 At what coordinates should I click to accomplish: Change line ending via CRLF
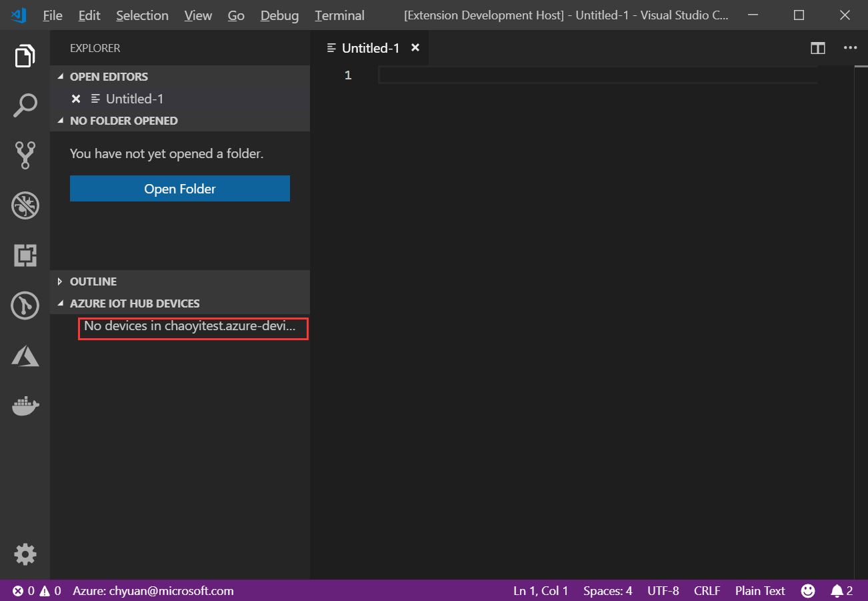click(x=707, y=590)
